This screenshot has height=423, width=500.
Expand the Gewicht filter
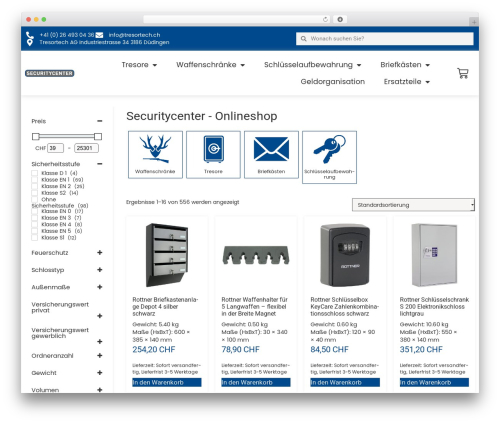[100, 373]
